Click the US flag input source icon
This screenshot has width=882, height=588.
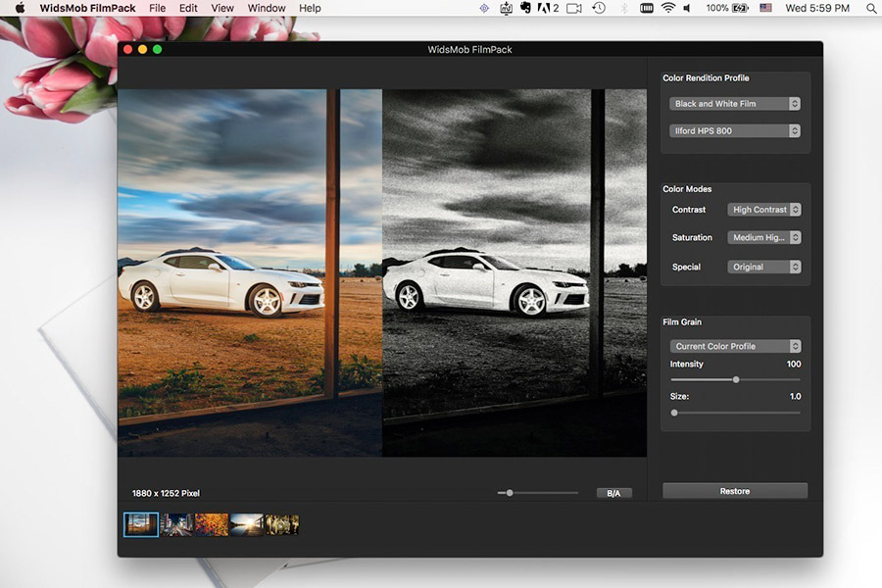tap(765, 8)
